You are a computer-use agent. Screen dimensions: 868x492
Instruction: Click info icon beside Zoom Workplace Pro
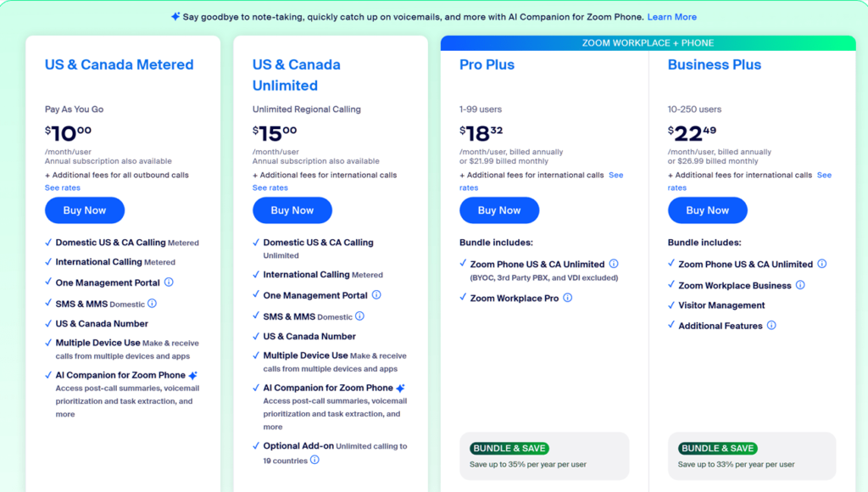tap(568, 298)
